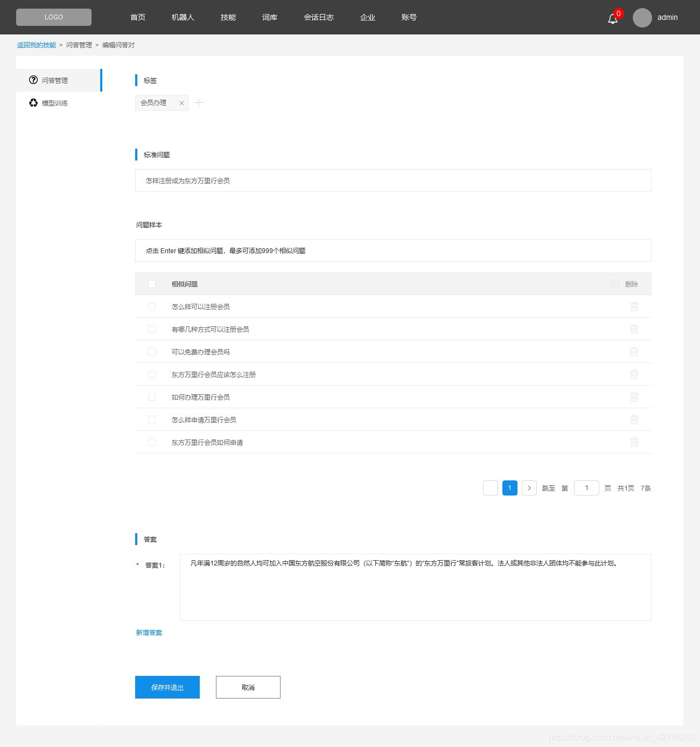Click text 东方万里行会员如何申请
The height and width of the screenshot is (747, 700).
(x=207, y=442)
